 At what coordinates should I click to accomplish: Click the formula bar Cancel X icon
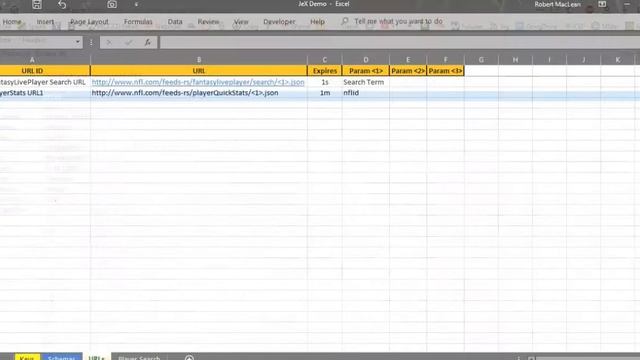[x=109, y=42]
